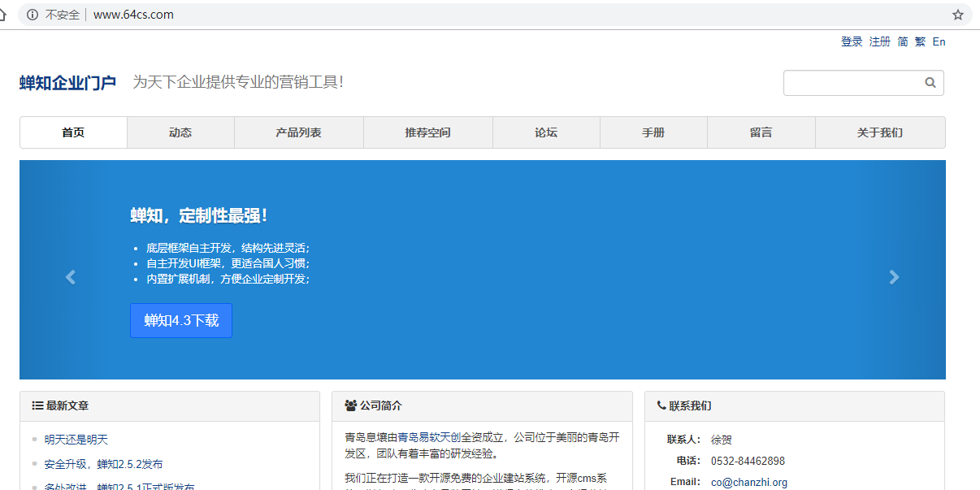980x490 pixels.
Task: Switch language to 繁 traditional Chinese
Action: click(x=920, y=41)
